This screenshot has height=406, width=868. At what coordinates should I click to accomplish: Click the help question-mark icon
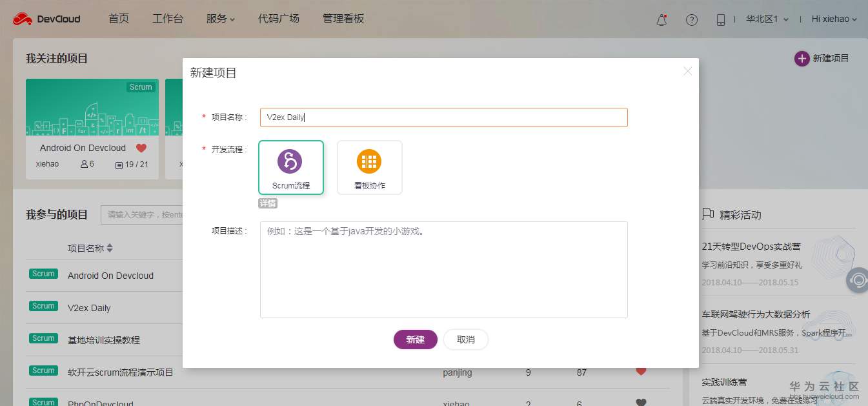click(x=691, y=20)
